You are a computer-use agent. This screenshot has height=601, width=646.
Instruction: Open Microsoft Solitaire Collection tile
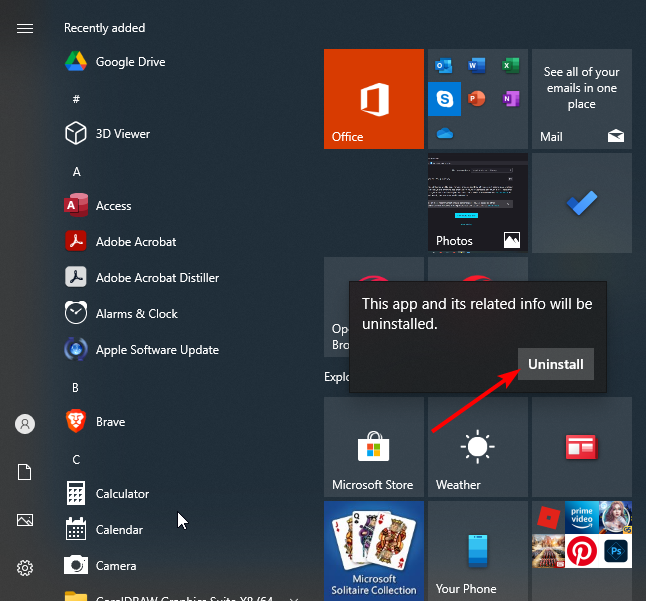[374, 551]
